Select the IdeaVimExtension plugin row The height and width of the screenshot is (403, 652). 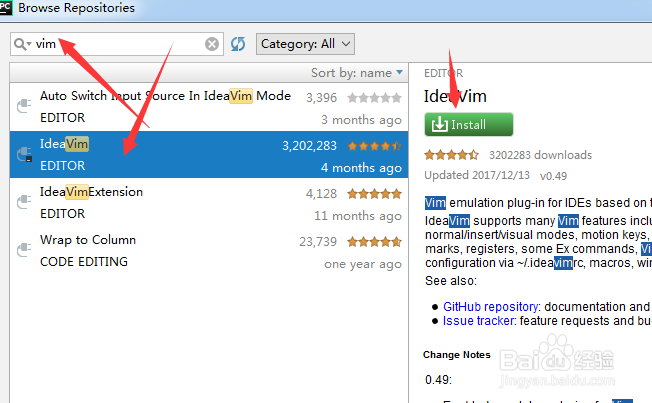click(x=209, y=203)
